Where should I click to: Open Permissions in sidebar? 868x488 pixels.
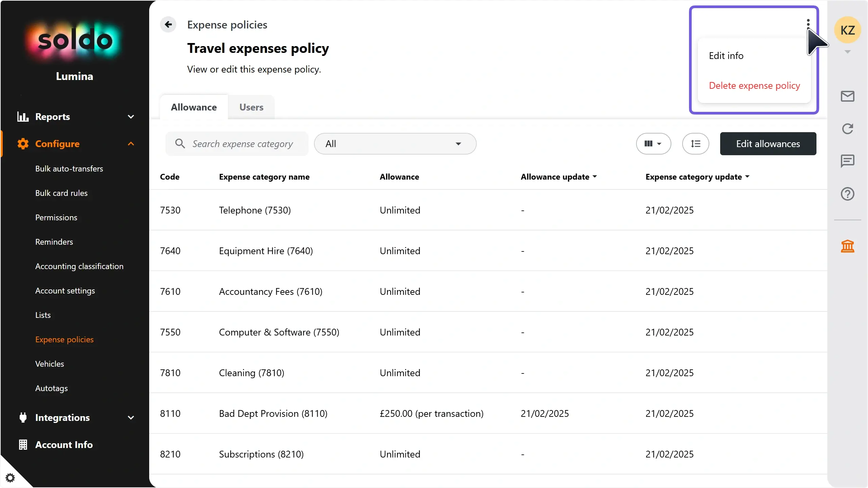[x=56, y=218]
